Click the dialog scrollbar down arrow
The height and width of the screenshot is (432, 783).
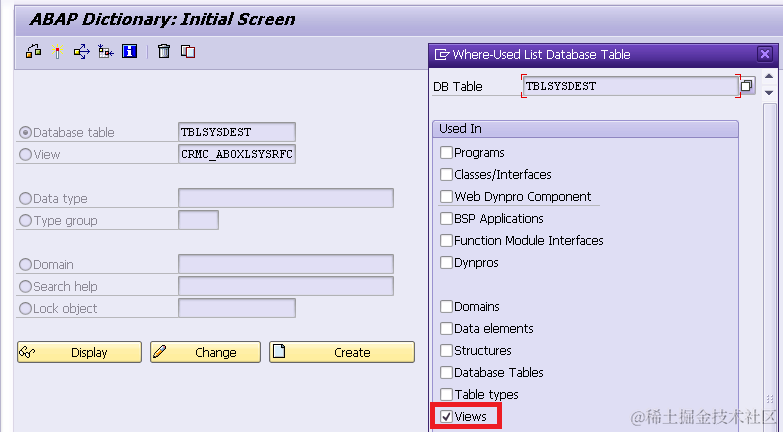point(769,93)
